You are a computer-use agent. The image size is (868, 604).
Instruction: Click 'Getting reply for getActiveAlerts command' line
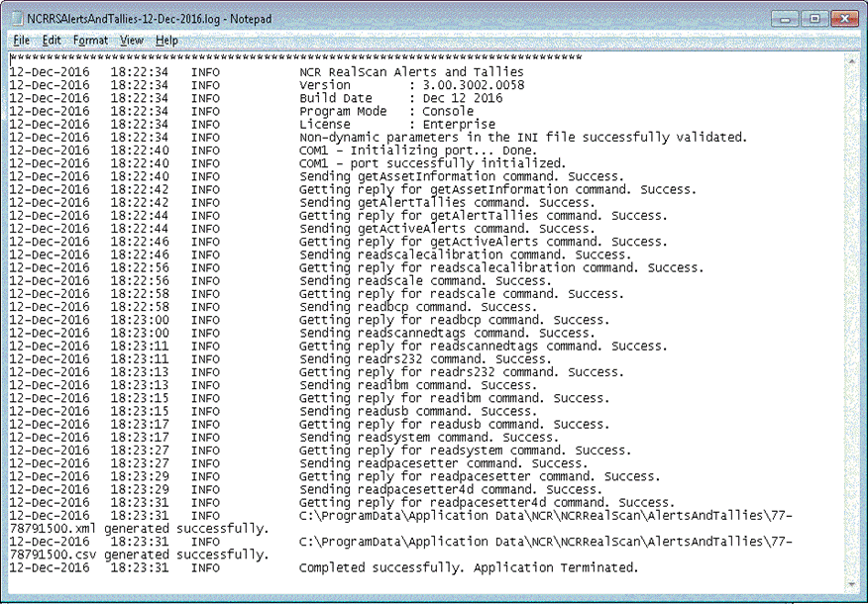(x=484, y=242)
